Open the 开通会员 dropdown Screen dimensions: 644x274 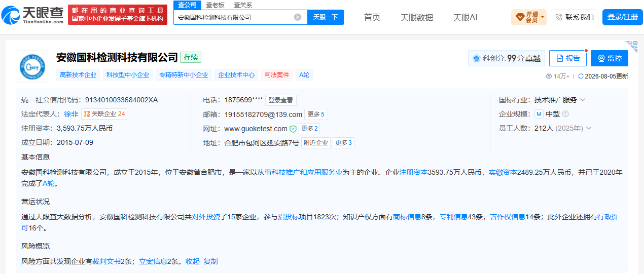pos(529,17)
